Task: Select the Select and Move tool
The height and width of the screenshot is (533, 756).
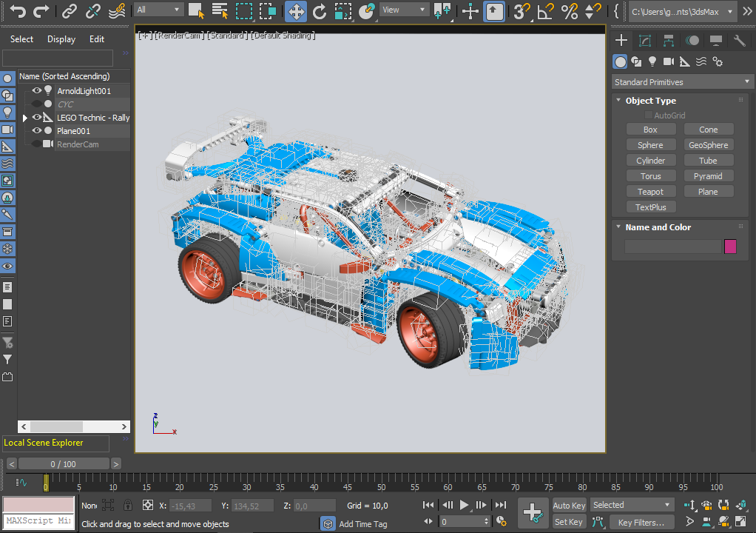Action: [295, 10]
